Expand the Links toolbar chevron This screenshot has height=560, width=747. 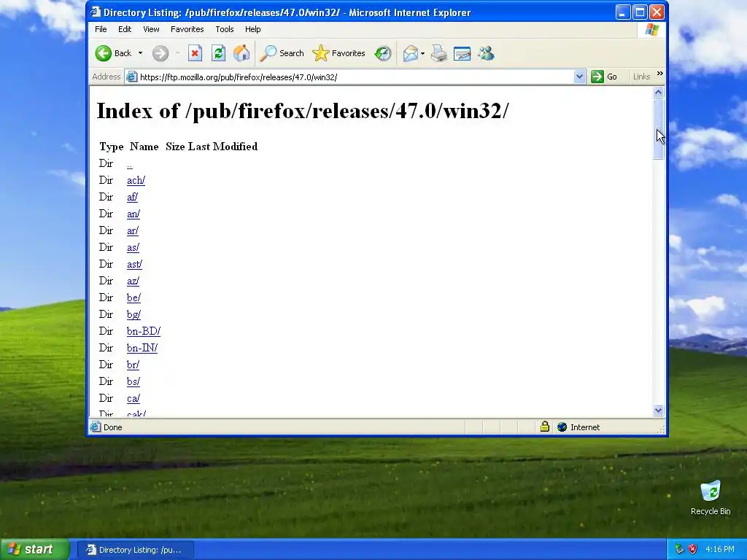[659, 74]
